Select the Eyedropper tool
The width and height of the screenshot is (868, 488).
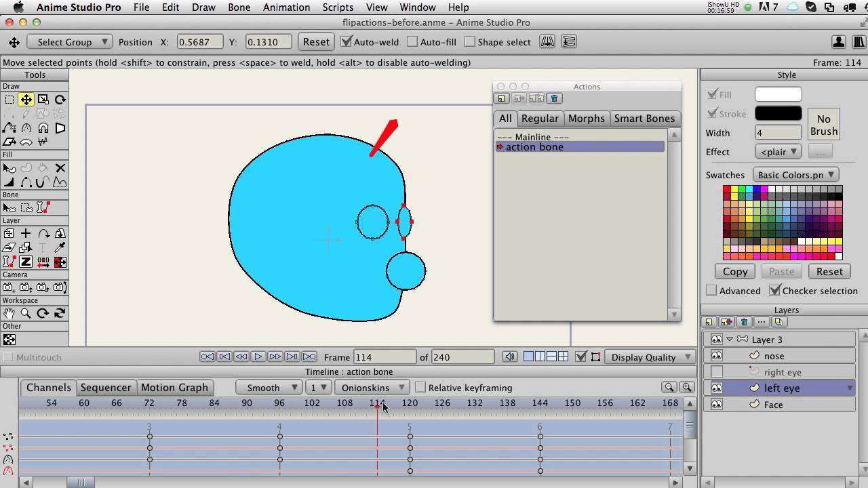pos(60,248)
